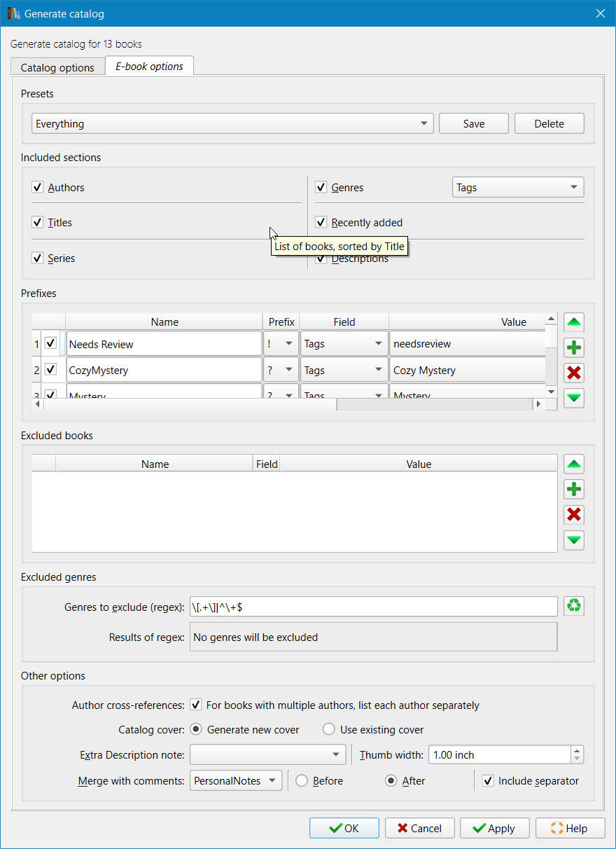616x849 pixels.
Task: Move excluded books rule down
Action: (x=574, y=540)
